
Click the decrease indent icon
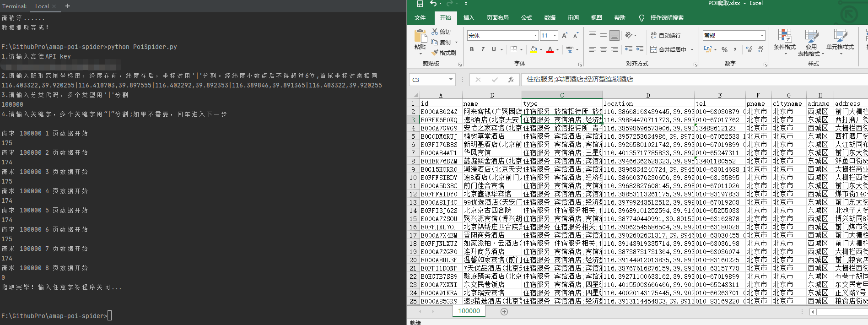point(629,49)
